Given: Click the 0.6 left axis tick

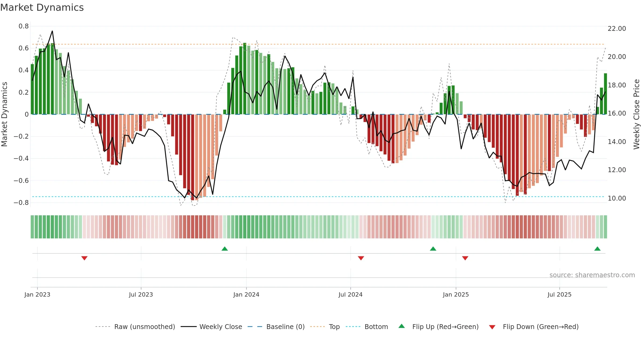Looking at the screenshot, I should coord(24,48).
